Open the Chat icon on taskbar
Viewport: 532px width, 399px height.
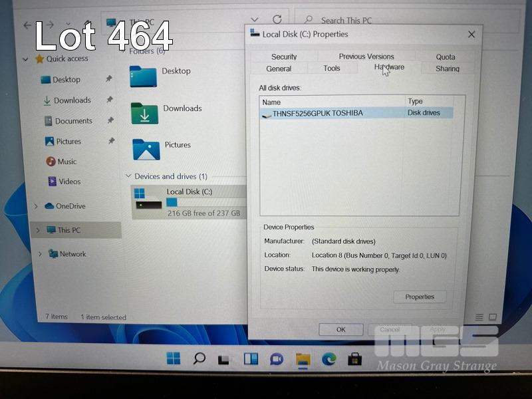pos(277,359)
